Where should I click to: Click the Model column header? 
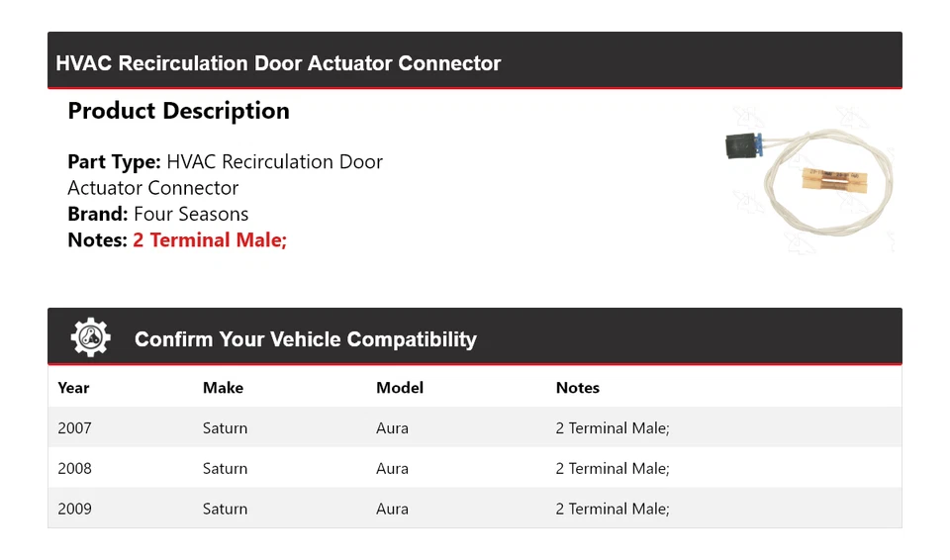[x=399, y=388]
